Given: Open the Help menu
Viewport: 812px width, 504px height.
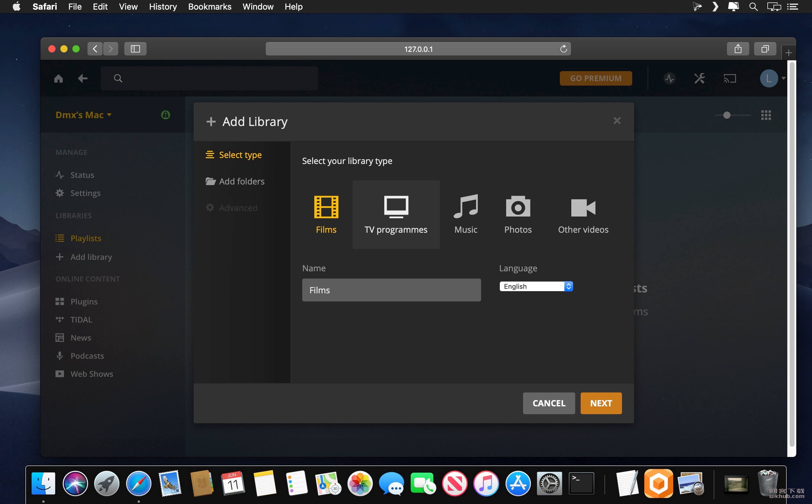Looking at the screenshot, I should pyautogui.click(x=293, y=7).
